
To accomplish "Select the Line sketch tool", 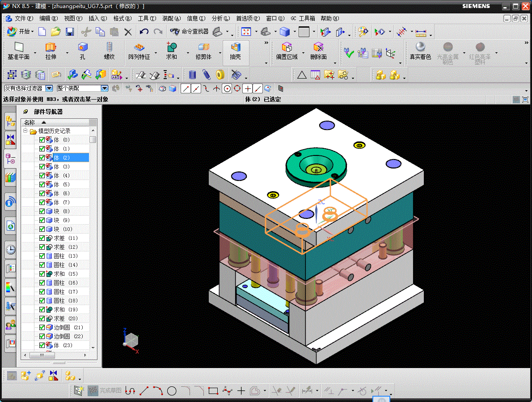I will pyautogui.click(x=144, y=391).
